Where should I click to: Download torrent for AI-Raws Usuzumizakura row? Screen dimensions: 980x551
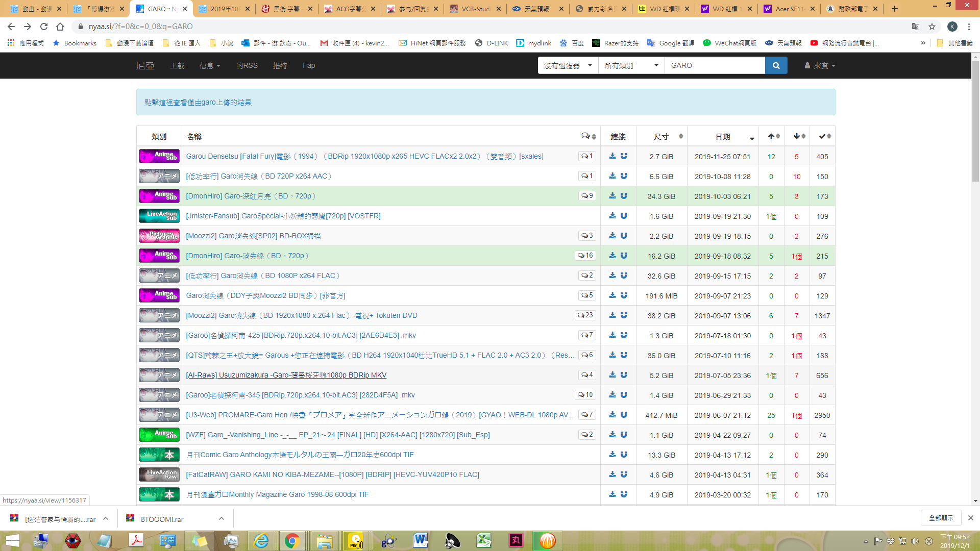click(612, 375)
